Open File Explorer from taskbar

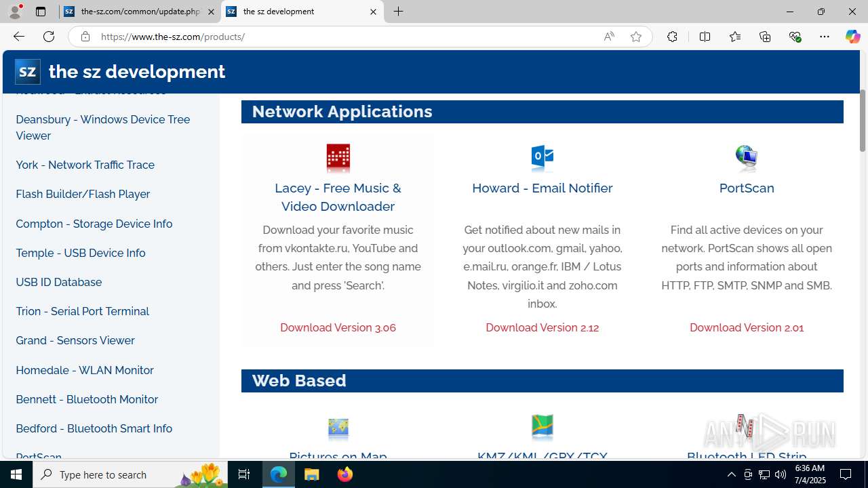pos(312,474)
